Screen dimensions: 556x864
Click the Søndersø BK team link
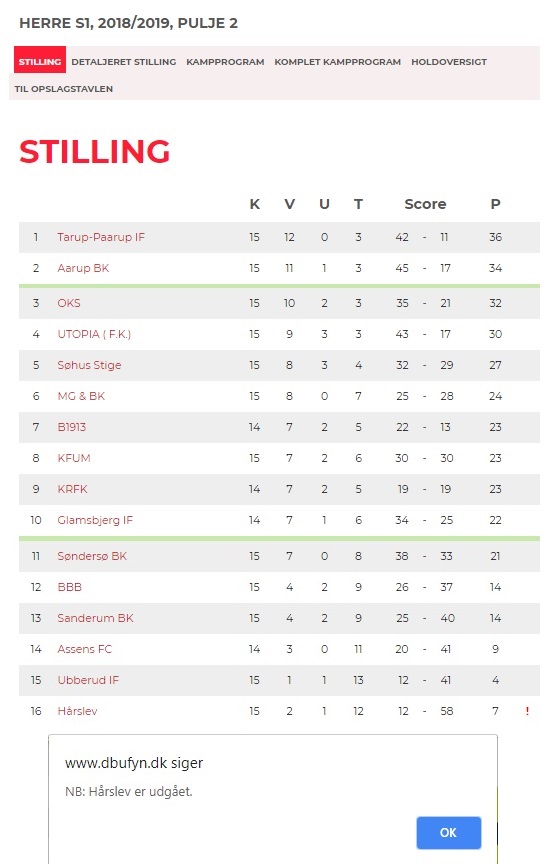(92, 556)
